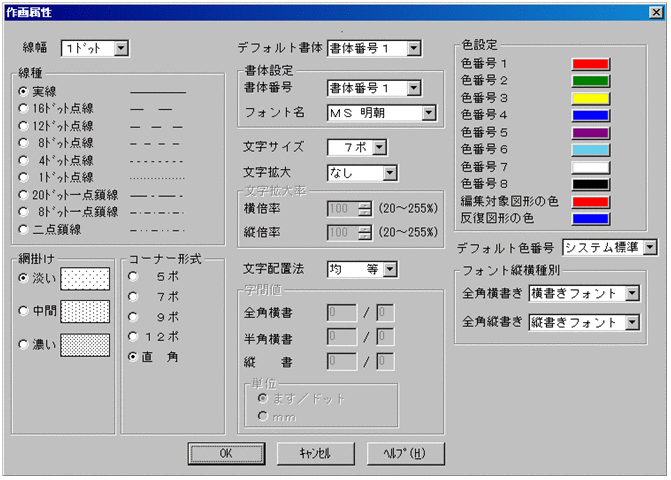Open the フォント名 dropdown
Screen dimensions: 671x480
coord(428,113)
